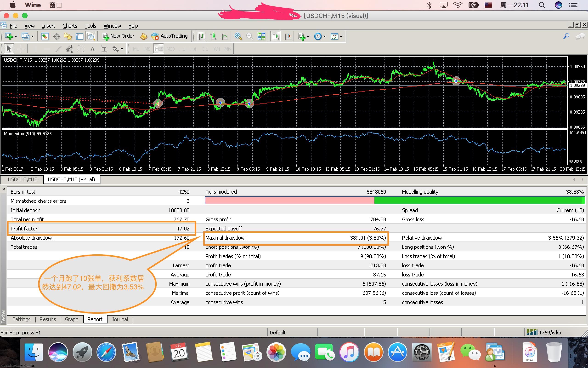Click the New Chart toolbar icon
This screenshot has height=368, width=588.
click(9, 36)
